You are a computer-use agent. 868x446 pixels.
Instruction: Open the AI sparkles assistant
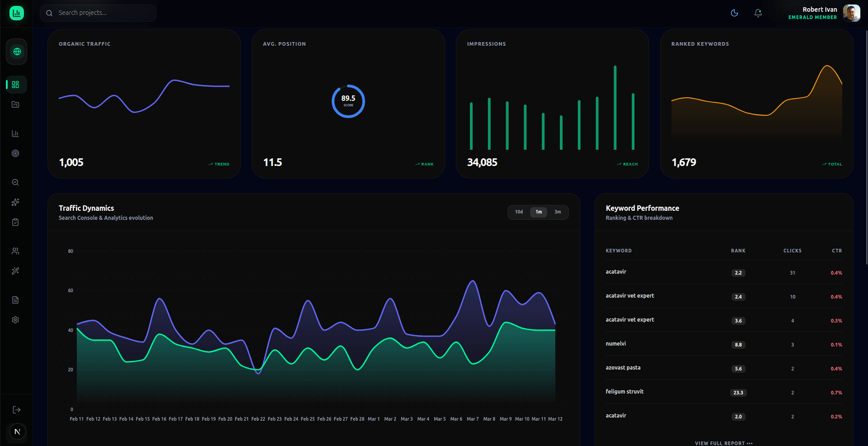(15, 202)
